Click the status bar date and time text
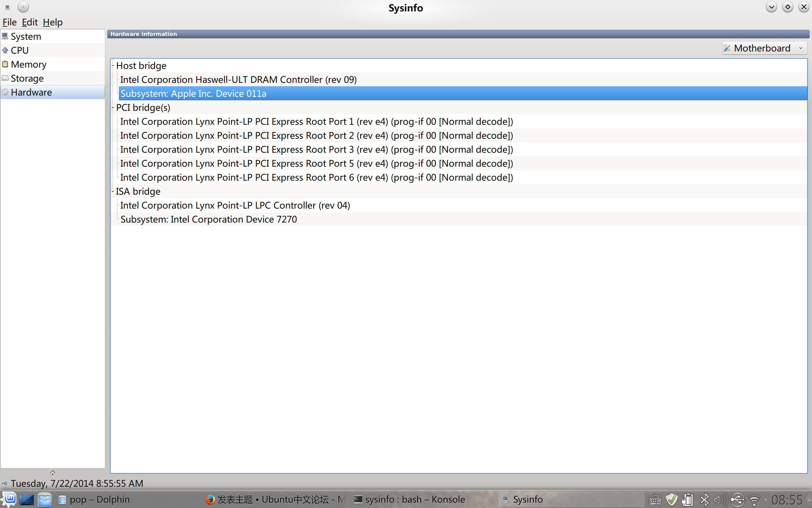 point(77,484)
